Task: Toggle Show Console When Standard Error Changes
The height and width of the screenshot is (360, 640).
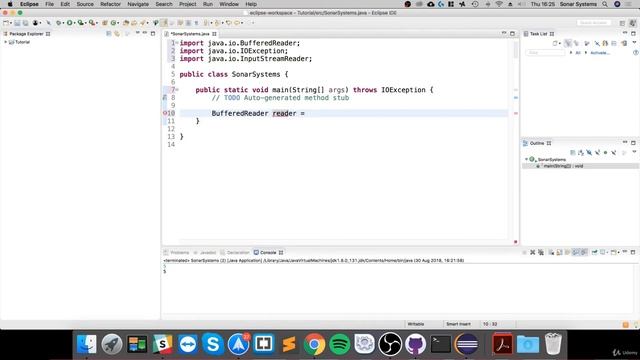Action: click(x=584, y=252)
